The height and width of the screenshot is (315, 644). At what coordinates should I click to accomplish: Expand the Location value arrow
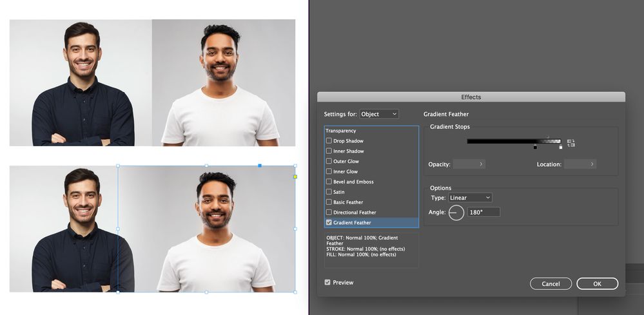[592, 164]
